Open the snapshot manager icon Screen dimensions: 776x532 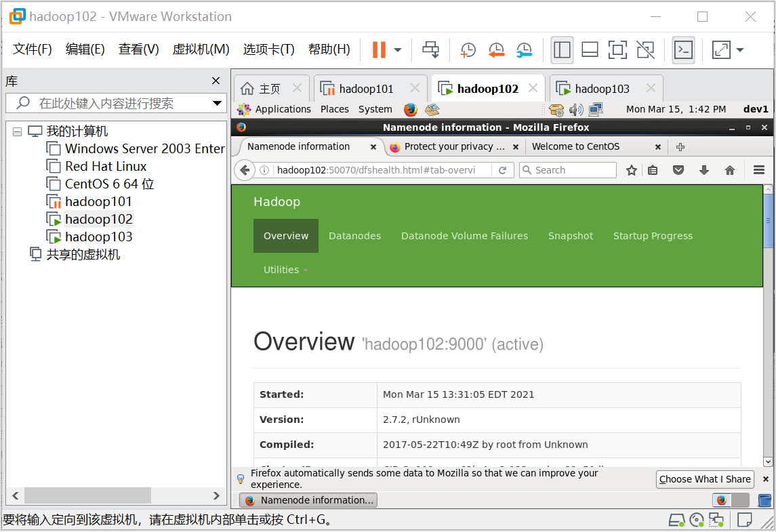pyautogui.click(x=524, y=49)
